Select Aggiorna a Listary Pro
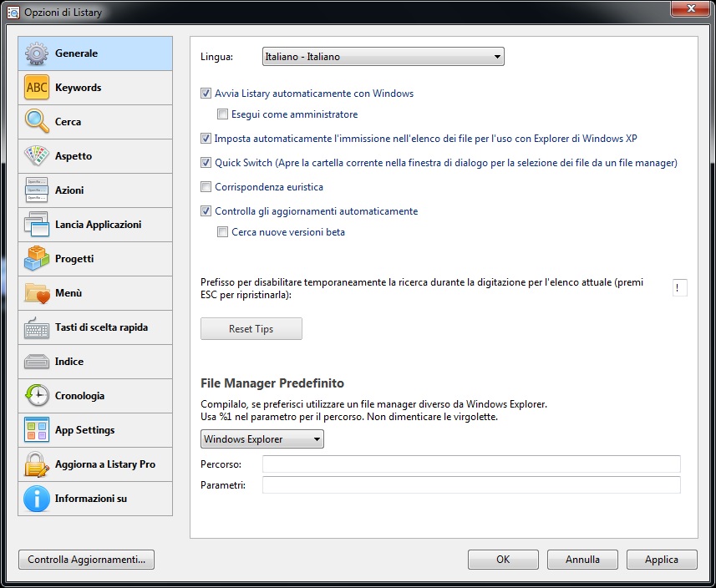Image resolution: width=716 pixels, height=588 pixels. point(95,464)
